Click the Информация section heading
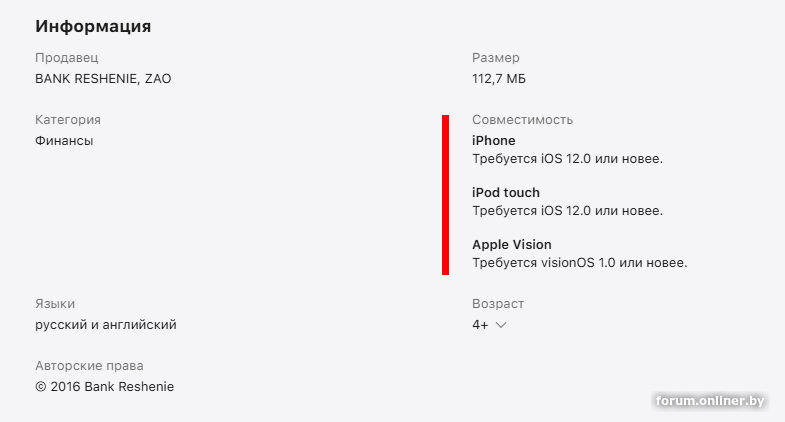 click(x=93, y=26)
